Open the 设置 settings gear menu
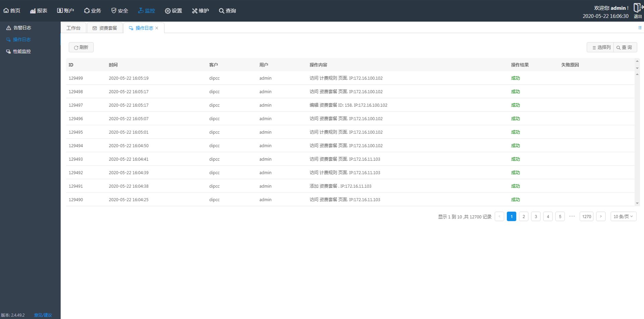 173,11
